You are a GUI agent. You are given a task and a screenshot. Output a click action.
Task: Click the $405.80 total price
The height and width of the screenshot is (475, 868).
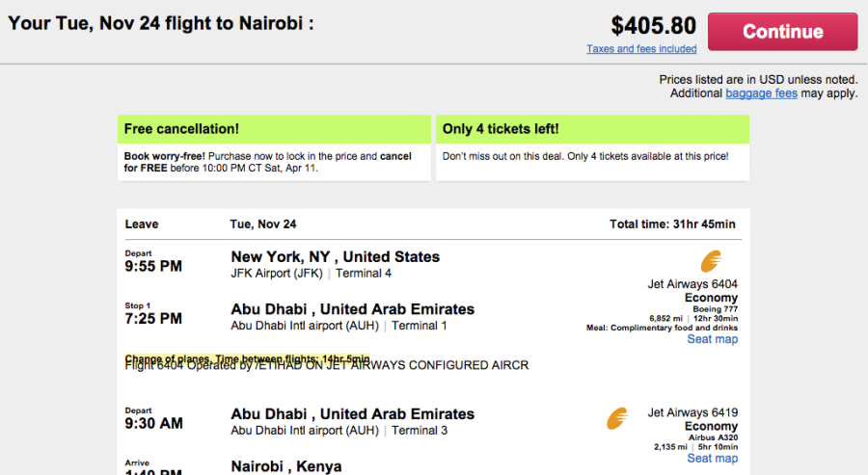[x=653, y=26]
